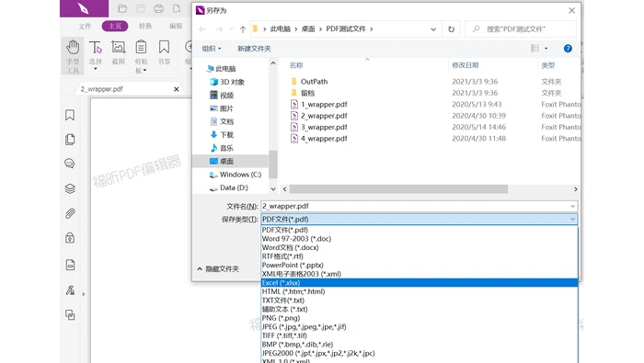
Task: Open the Bookmarks side panel
Action: point(70,115)
